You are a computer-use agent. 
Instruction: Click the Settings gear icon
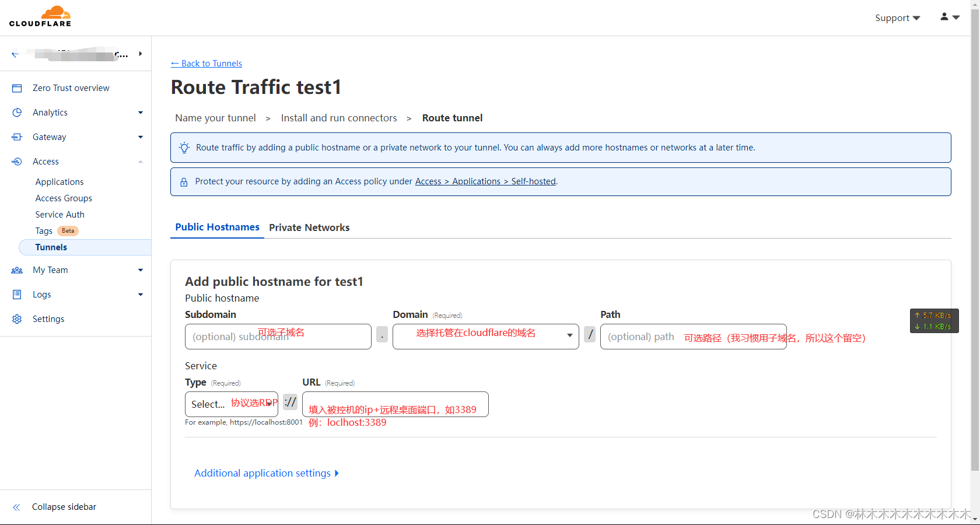click(17, 318)
